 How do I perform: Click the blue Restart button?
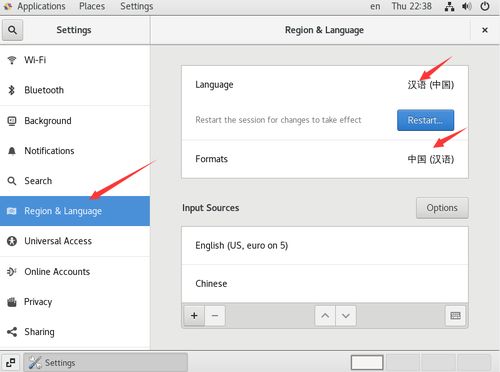click(425, 120)
